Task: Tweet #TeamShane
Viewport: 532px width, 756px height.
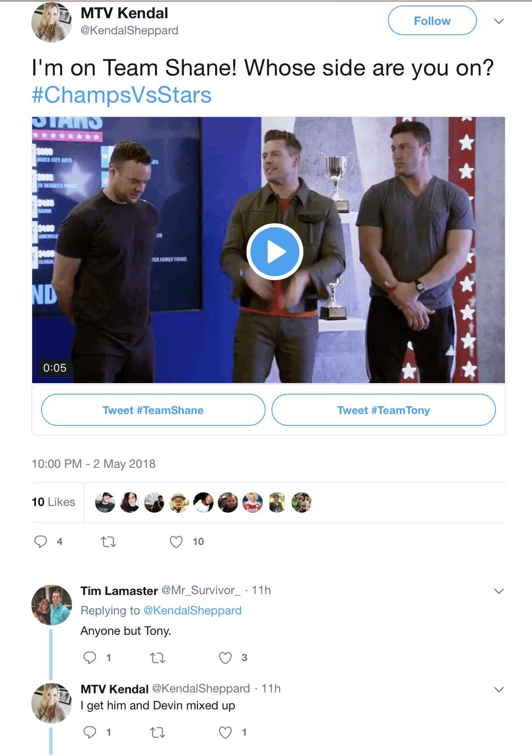Action: click(x=153, y=410)
